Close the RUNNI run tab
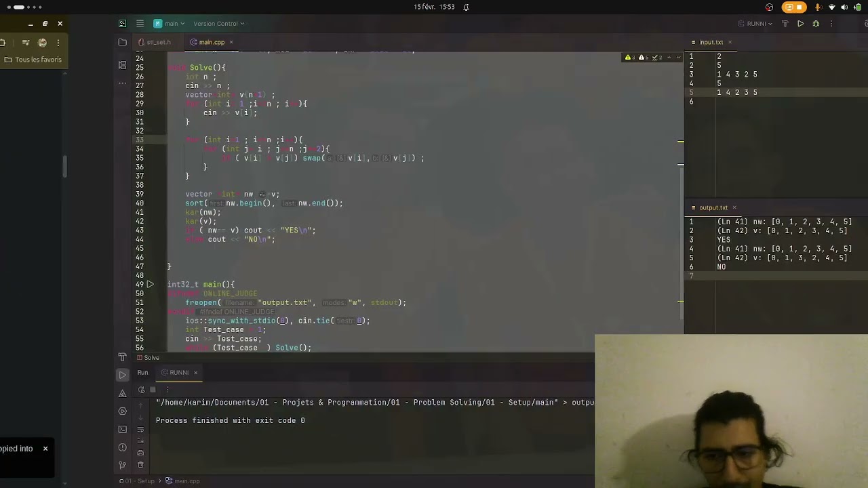Screen dimensions: 868x488 tap(195, 372)
